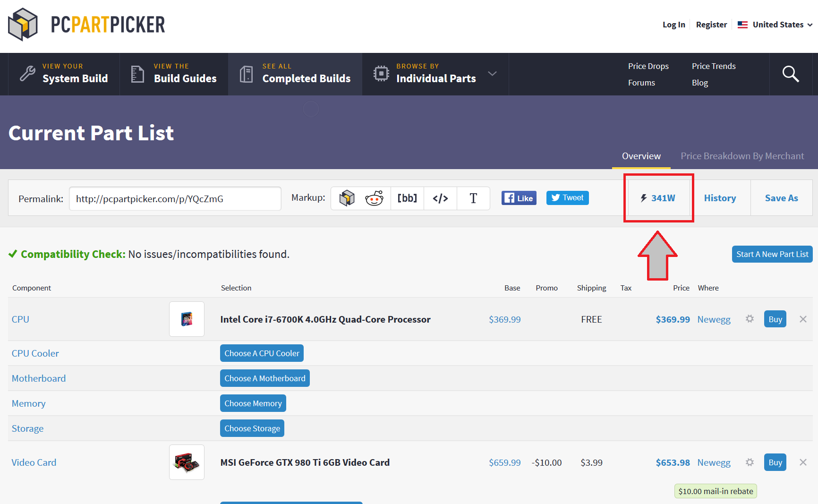Remove the Intel Core i7-6700K part
818x504 pixels.
tap(803, 319)
